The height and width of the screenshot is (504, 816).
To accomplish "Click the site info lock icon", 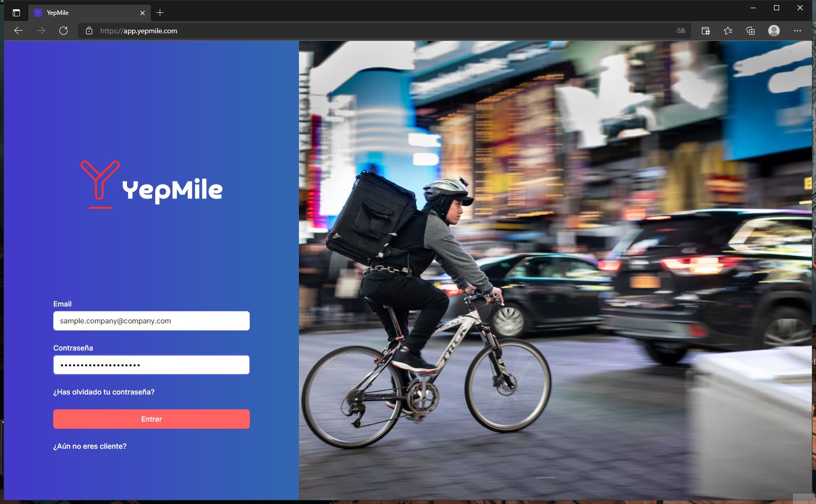I will tap(89, 31).
